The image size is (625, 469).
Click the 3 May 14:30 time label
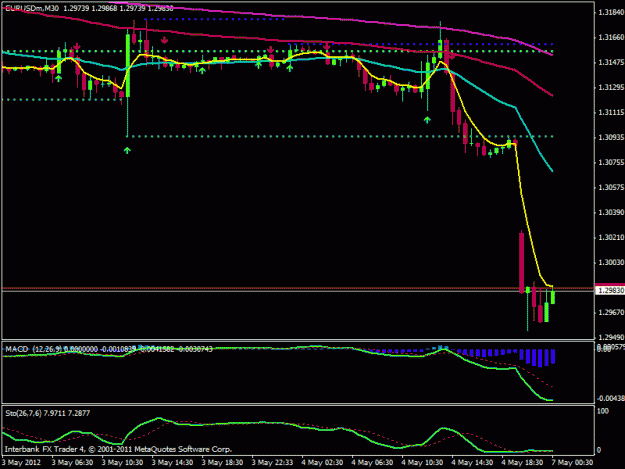pyautogui.click(x=172, y=463)
